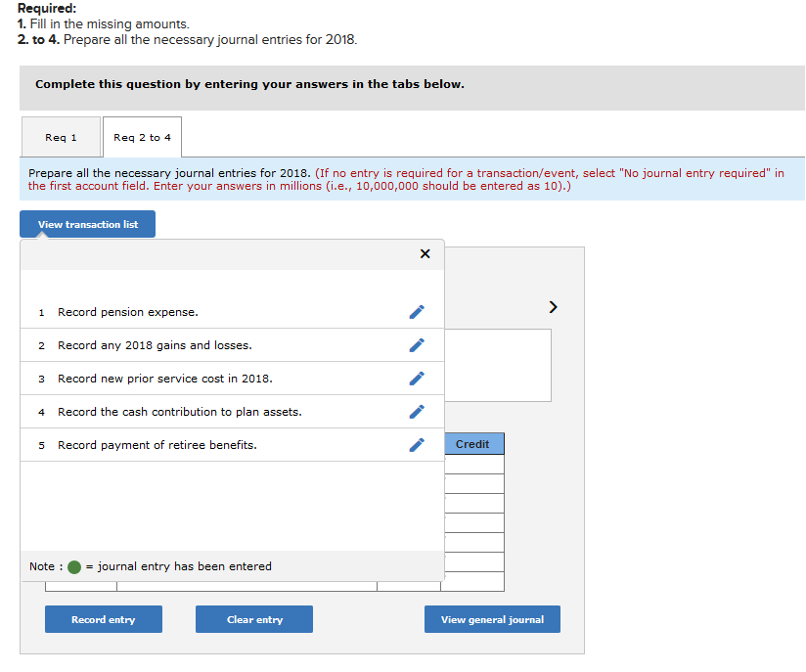This screenshot has width=806, height=672.
Task: Click the second Credit input cell
Action: (x=474, y=484)
